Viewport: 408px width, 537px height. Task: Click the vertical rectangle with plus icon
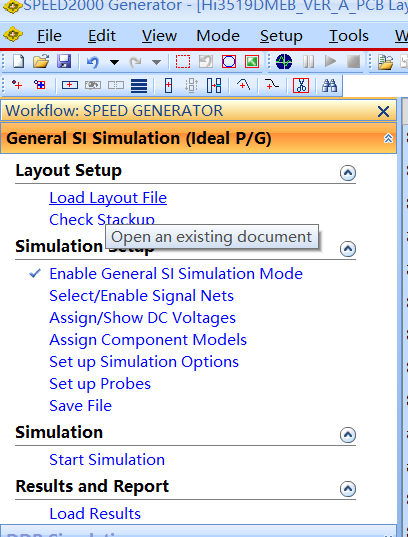(x=168, y=85)
